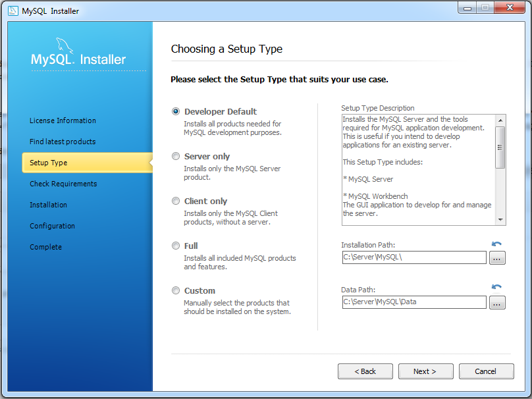Go to the Complete sidebar step
The image size is (532, 399).
(x=46, y=247)
